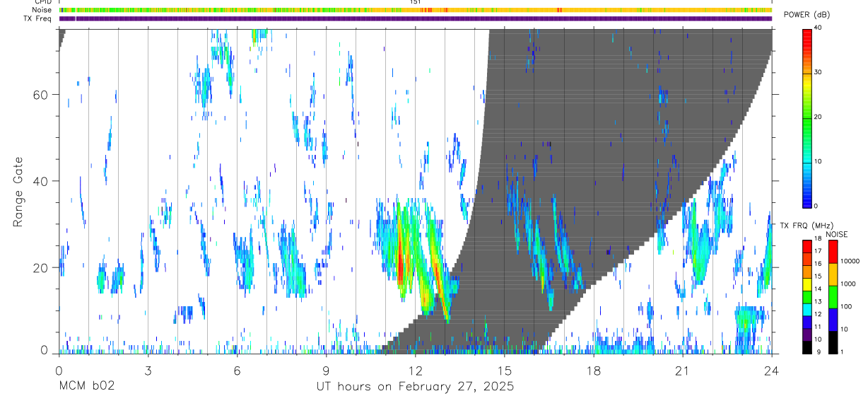Click the 20 range gate tick label
Viewport: 868px width, 401px height.
(41, 267)
